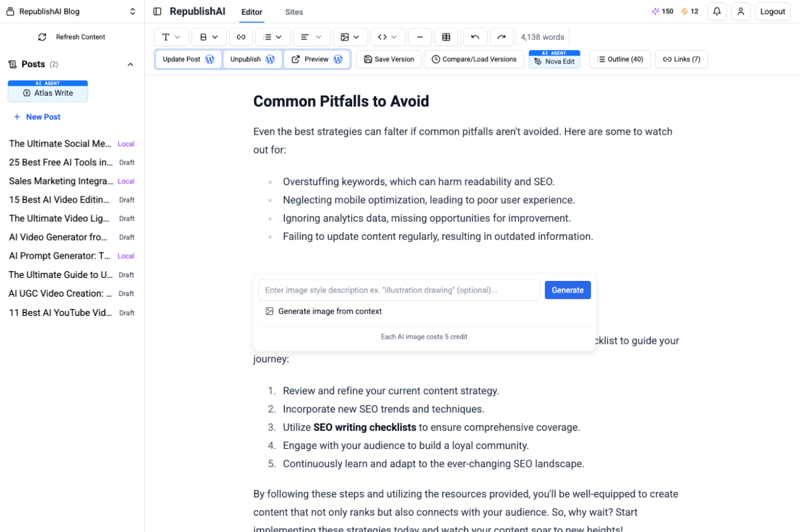This screenshot has width=806, height=532.
Task: Click bold text SEO writing checklists
Action: 364,427
